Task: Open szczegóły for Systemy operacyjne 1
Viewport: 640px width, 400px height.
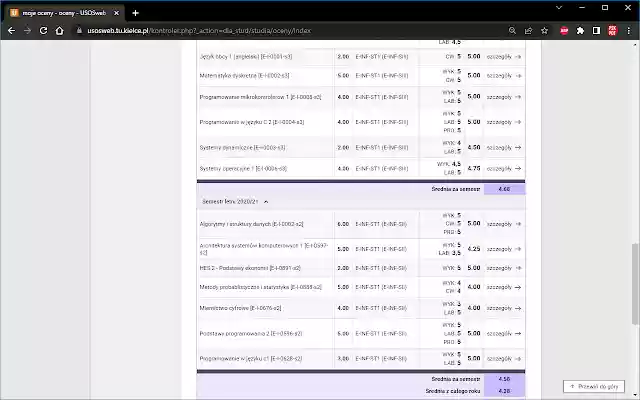Action: tap(504, 168)
